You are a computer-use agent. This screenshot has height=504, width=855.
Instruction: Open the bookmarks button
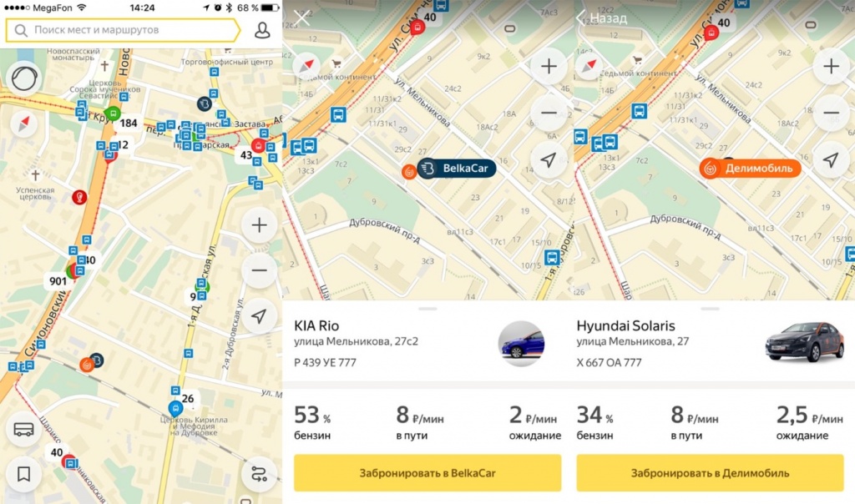23,474
